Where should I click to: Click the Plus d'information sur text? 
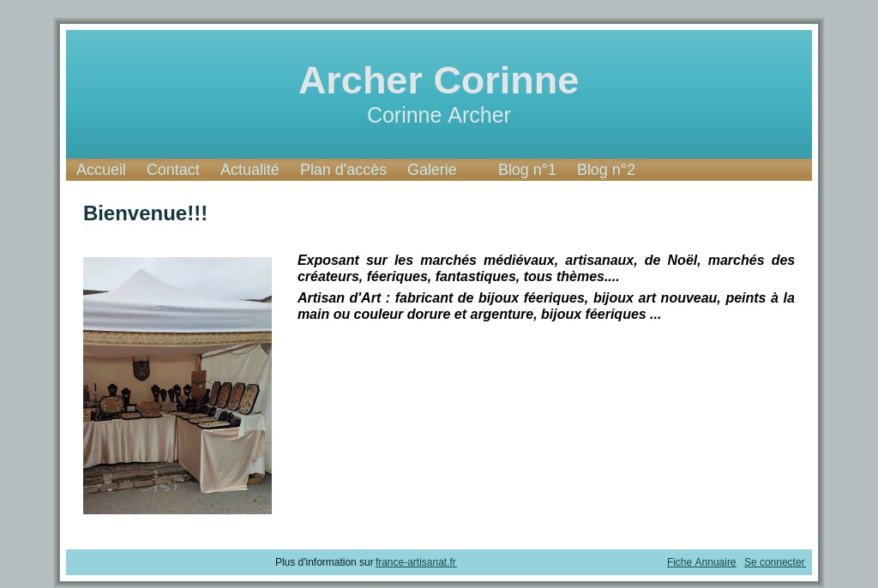click(x=324, y=562)
